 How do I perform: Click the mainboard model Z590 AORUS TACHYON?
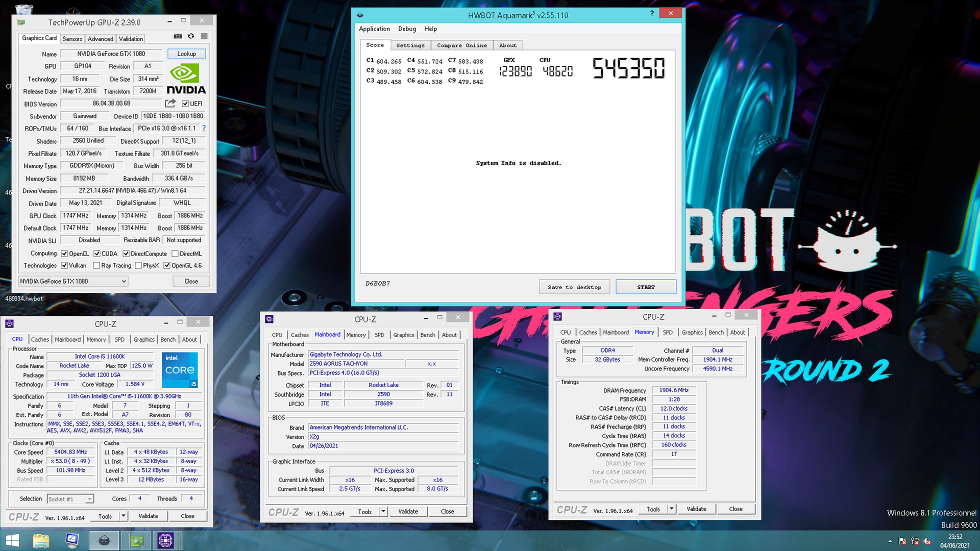click(356, 364)
